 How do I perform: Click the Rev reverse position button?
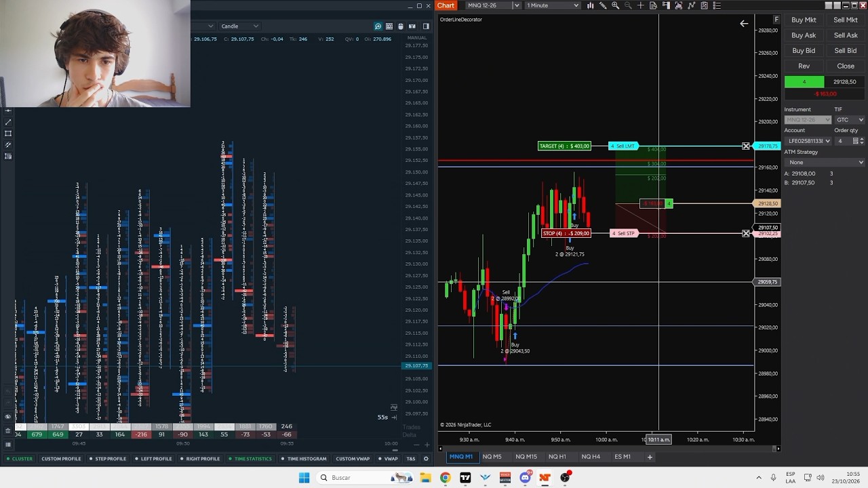[x=804, y=66]
